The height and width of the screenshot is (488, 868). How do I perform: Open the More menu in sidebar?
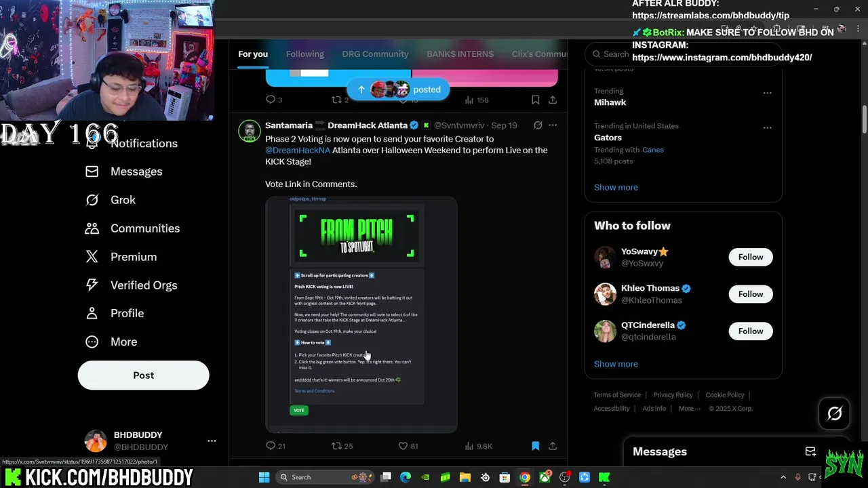pyautogui.click(x=111, y=342)
